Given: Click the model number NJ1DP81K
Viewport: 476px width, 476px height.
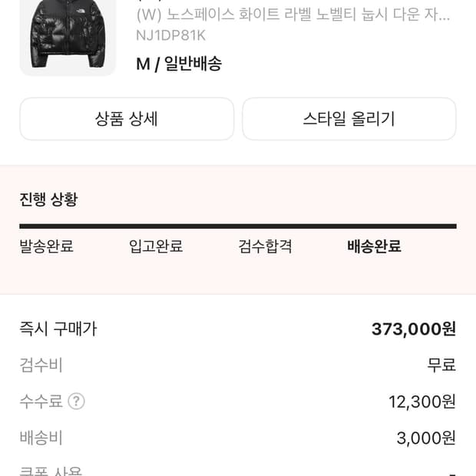Looking at the screenshot, I should tap(170, 35).
